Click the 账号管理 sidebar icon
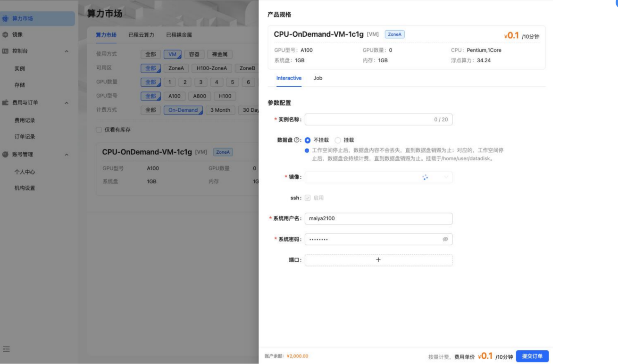This screenshot has height=364, width=618. click(6, 154)
